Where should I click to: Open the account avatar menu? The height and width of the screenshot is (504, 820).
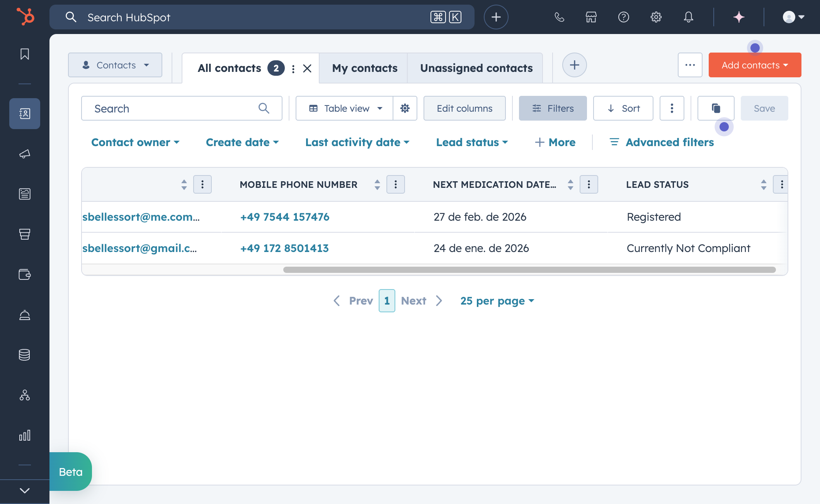pos(793,17)
